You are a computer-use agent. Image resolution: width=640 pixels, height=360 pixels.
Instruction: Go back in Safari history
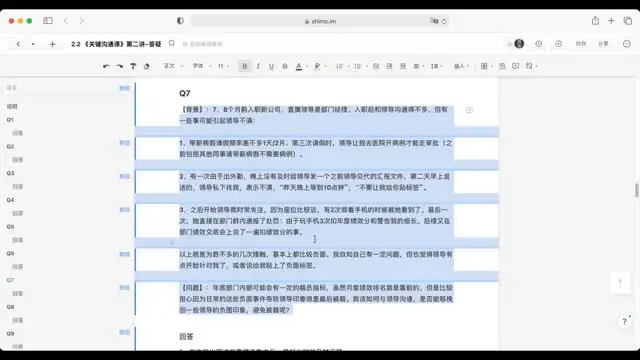coord(66,20)
